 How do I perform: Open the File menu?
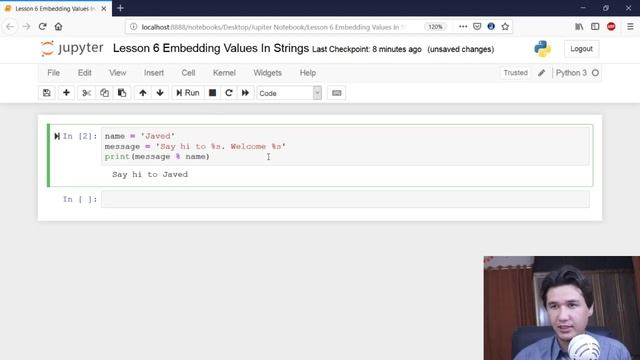pos(53,73)
